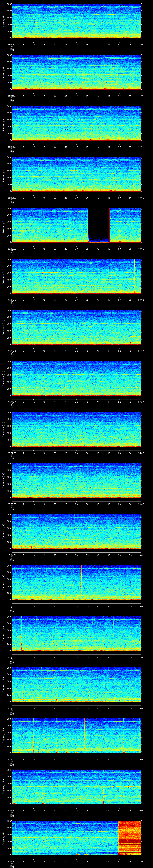Click the 25:00 end time label
Image resolution: width=153 pixels, height=868 pixels.
[x=141, y=555]
